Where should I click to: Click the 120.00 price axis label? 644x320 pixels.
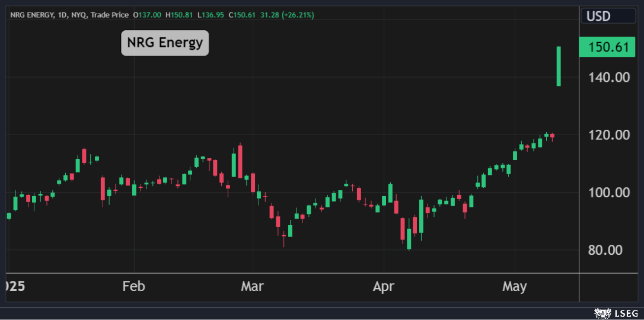(x=609, y=135)
